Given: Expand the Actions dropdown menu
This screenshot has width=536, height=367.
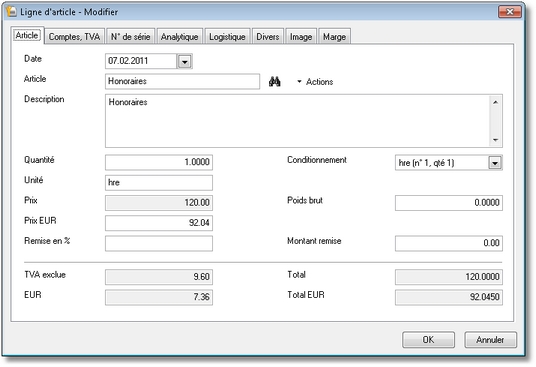Looking at the screenshot, I should tap(315, 82).
